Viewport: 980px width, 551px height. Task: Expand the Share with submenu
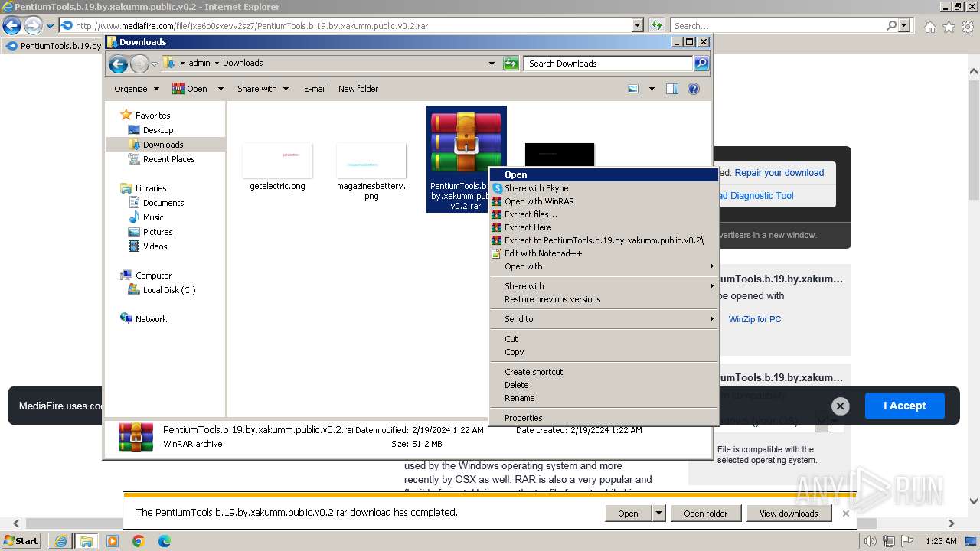(604, 286)
